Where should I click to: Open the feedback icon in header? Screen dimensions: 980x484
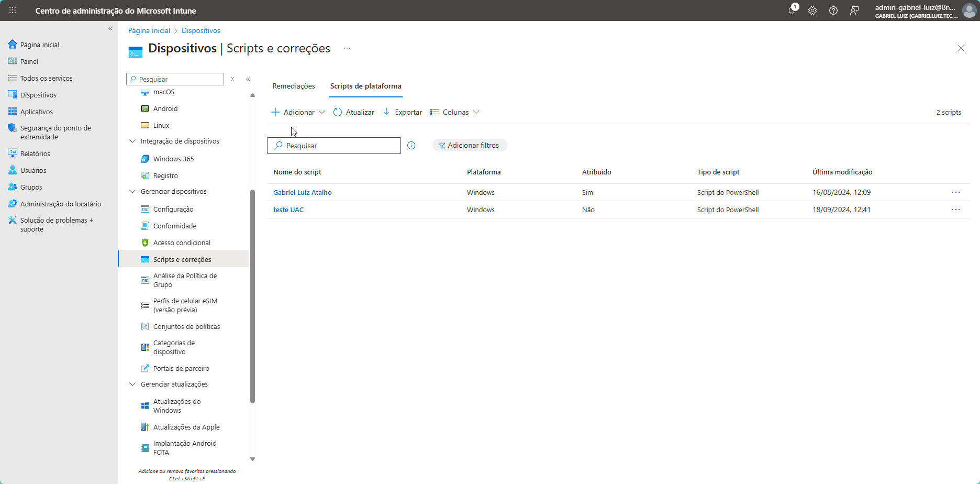pyautogui.click(x=854, y=10)
